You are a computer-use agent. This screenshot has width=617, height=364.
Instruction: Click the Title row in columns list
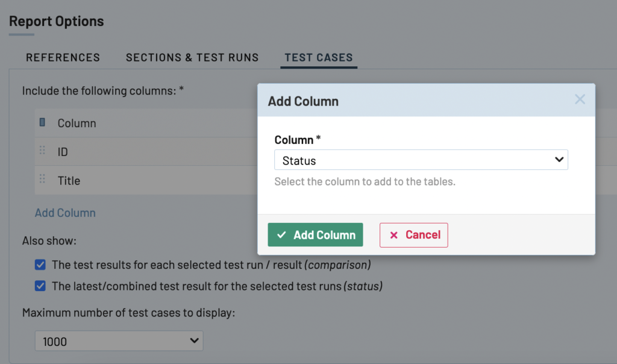(x=145, y=181)
